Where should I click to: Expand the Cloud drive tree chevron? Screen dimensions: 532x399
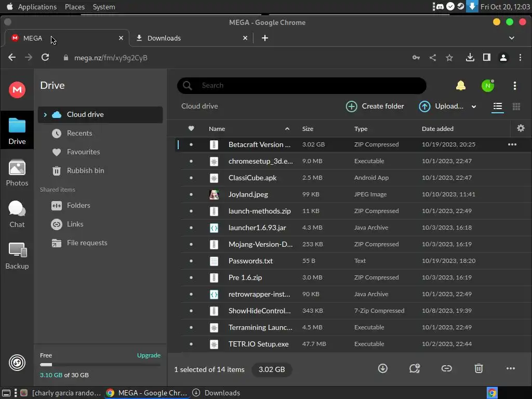point(45,115)
